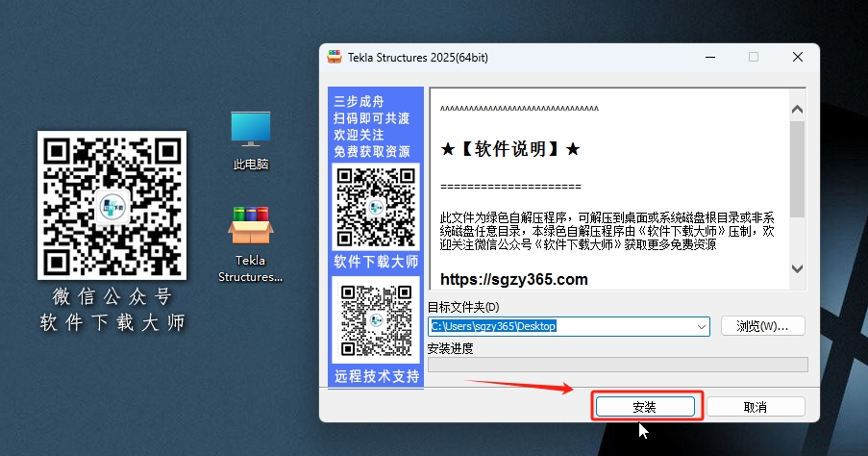The image size is (868, 456).
Task: Click the 安装进度 label
Action: point(451,348)
